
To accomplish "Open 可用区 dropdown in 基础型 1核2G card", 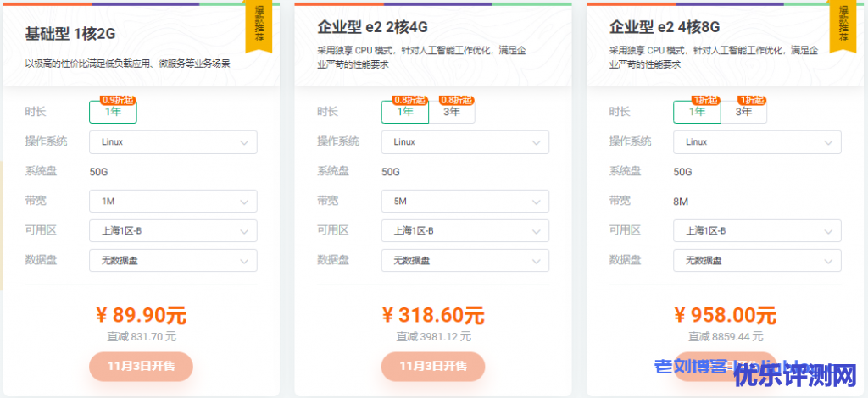I will 173,230.
